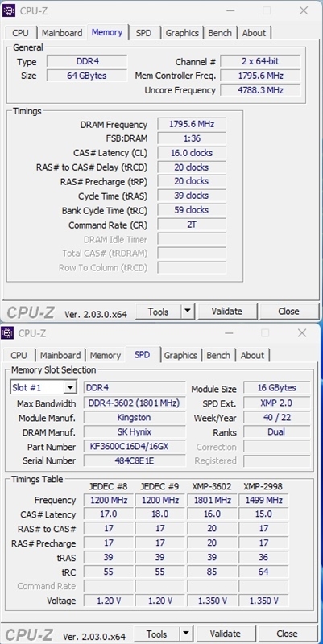Viewport: 323px width, 644px height.
Task: Click the DRAM Frequency value field
Action: pyautogui.click(x=192, y=124)
